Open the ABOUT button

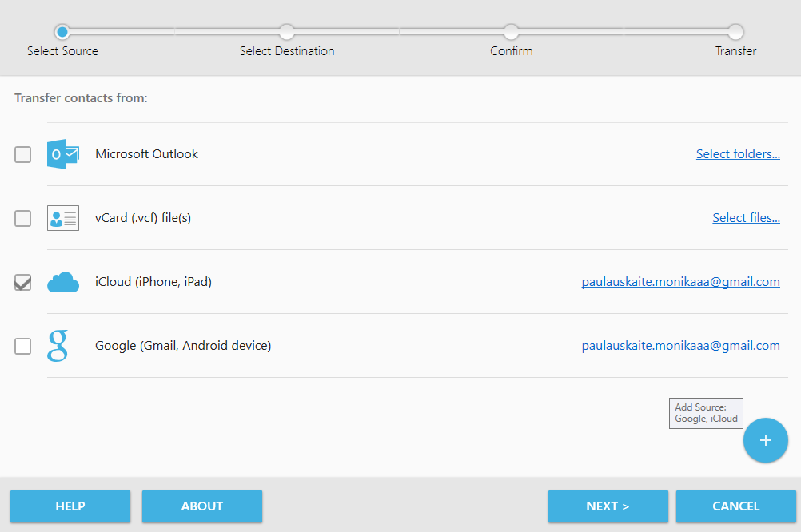(x=201, y=506)
